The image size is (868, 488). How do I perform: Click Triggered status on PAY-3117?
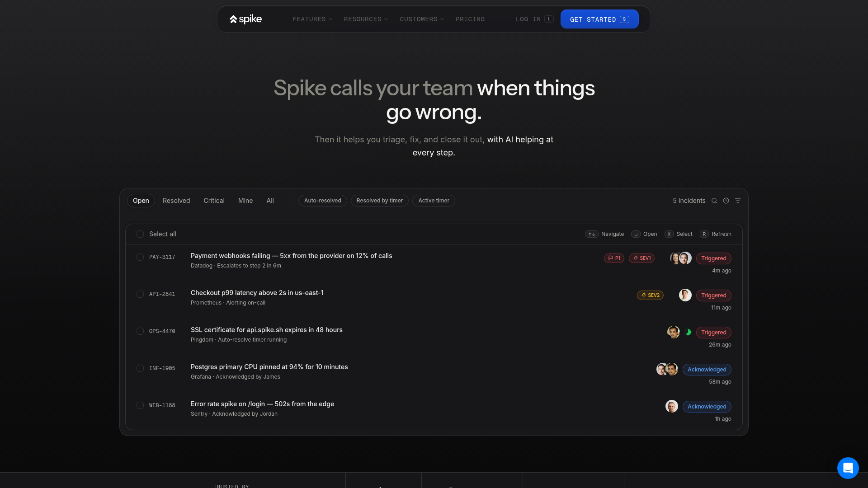(x=714, y=258)
